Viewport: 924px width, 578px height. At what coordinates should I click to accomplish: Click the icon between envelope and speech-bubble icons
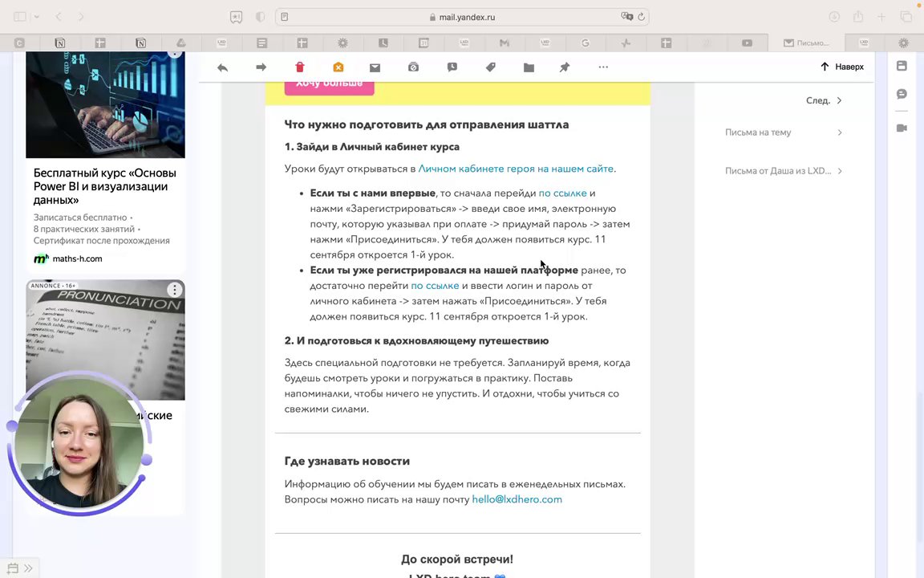413,67
